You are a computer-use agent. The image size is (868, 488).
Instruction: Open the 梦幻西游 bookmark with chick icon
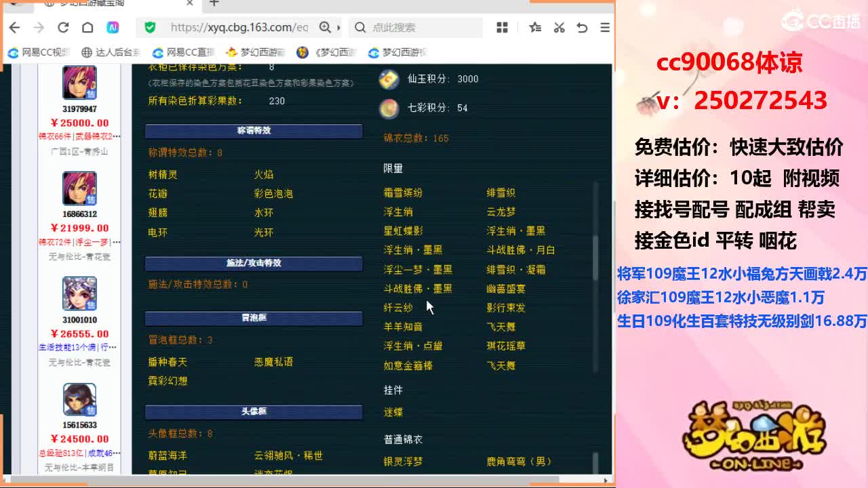coord(255,52)
